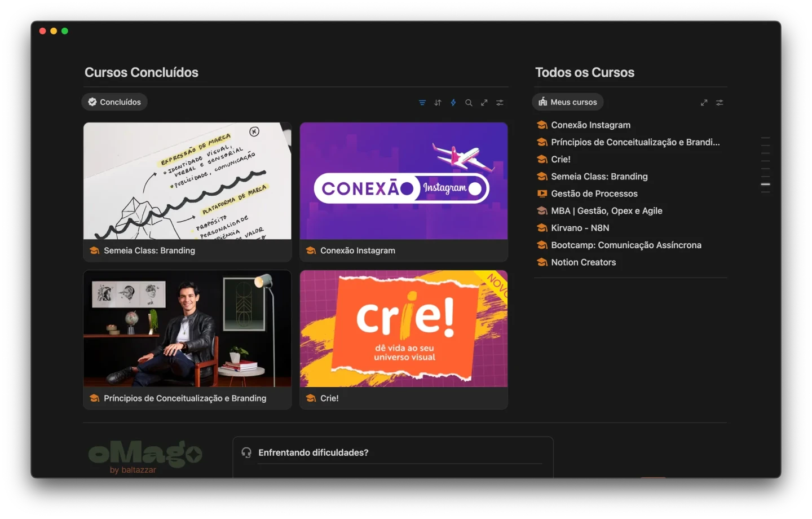Viewport: 812px width, 519px height.
Task: Click the cap icon beside Crie! in course list
Action: (x=542, y=160)
